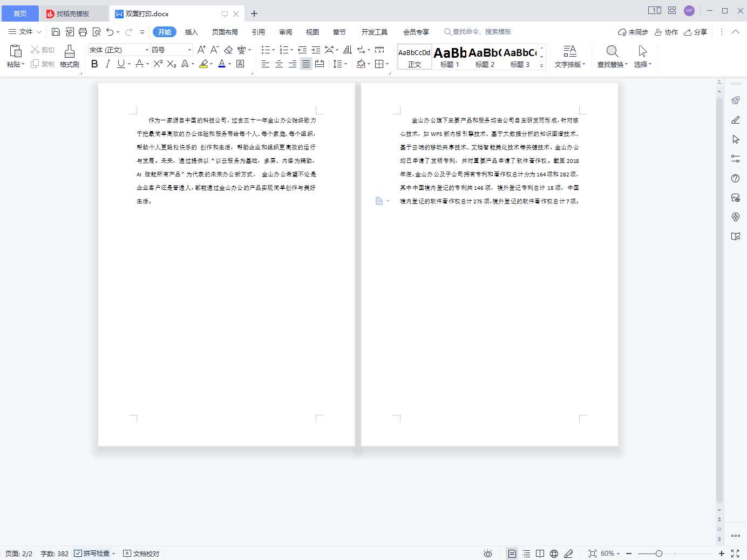Apply subscript with X₂ icon
747x560 pixels.
coord(172,64)
